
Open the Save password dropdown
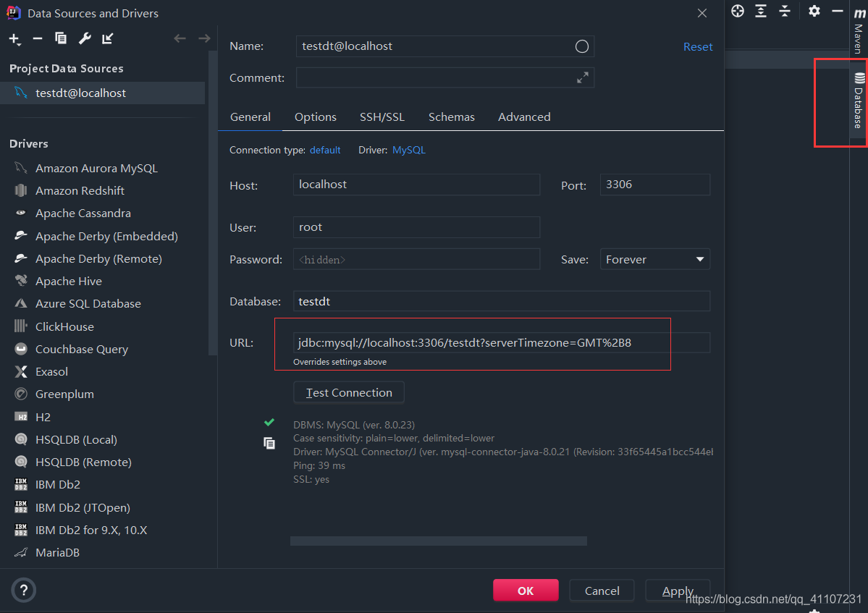[654, 259]
